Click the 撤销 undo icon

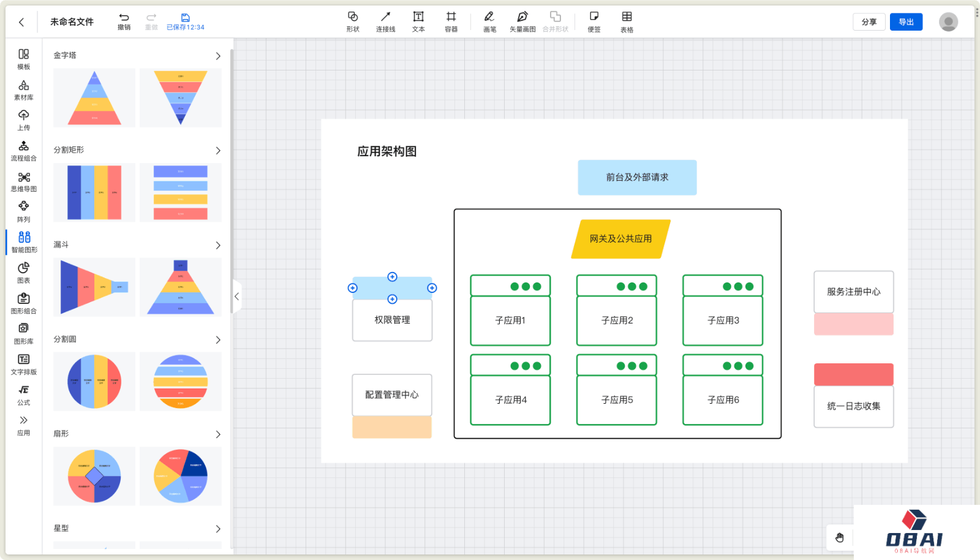click(x=124, y=21)
